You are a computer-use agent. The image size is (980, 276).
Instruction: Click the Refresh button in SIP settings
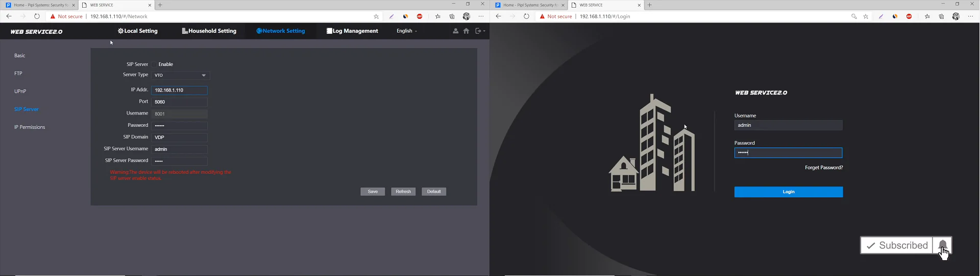tap(403, 192)
